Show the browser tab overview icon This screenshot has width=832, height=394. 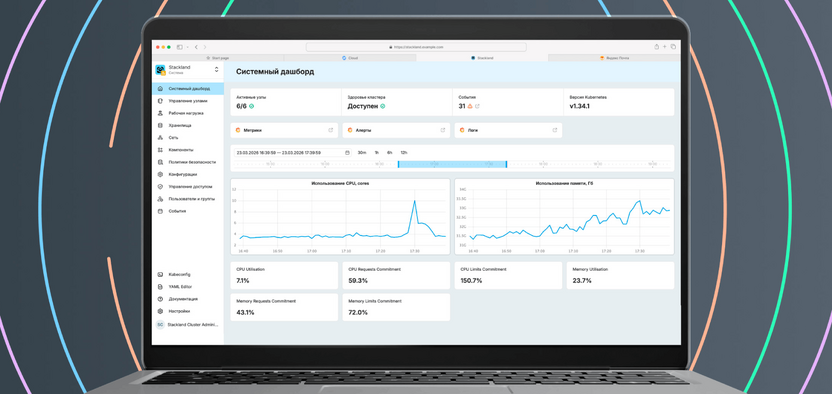[x=673, y=47]
